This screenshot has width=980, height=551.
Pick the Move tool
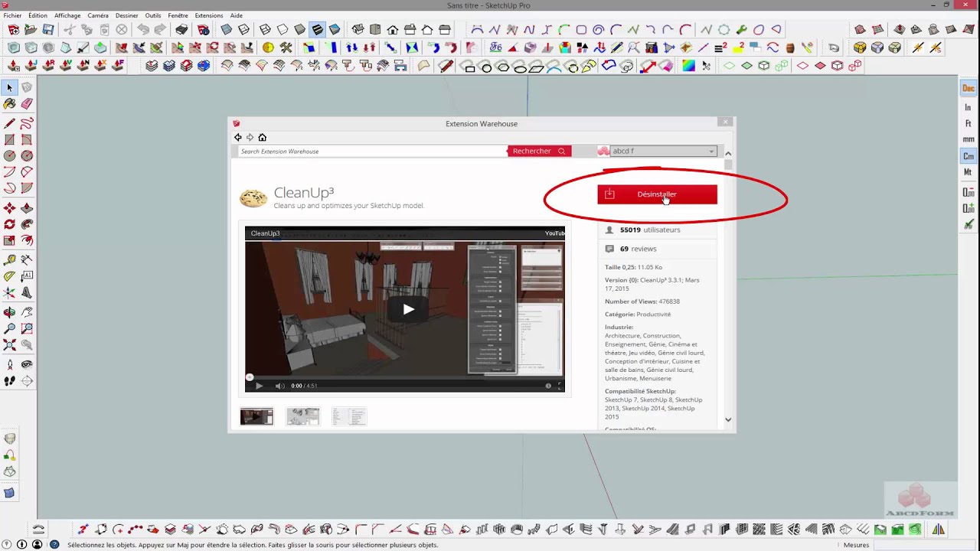tap(10, 208)
